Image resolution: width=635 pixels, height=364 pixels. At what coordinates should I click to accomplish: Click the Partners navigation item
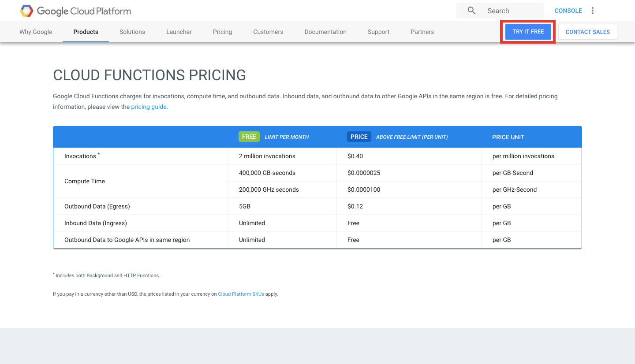[x=422, y=31]
